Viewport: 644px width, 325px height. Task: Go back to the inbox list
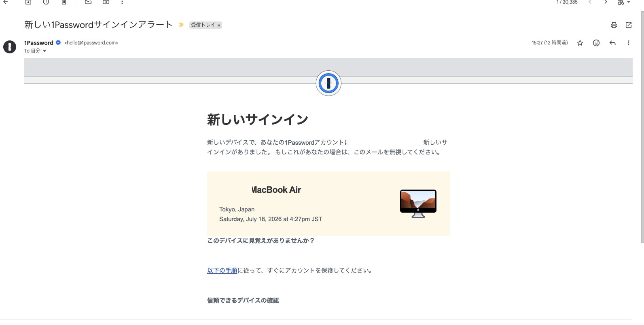(6, 2)
